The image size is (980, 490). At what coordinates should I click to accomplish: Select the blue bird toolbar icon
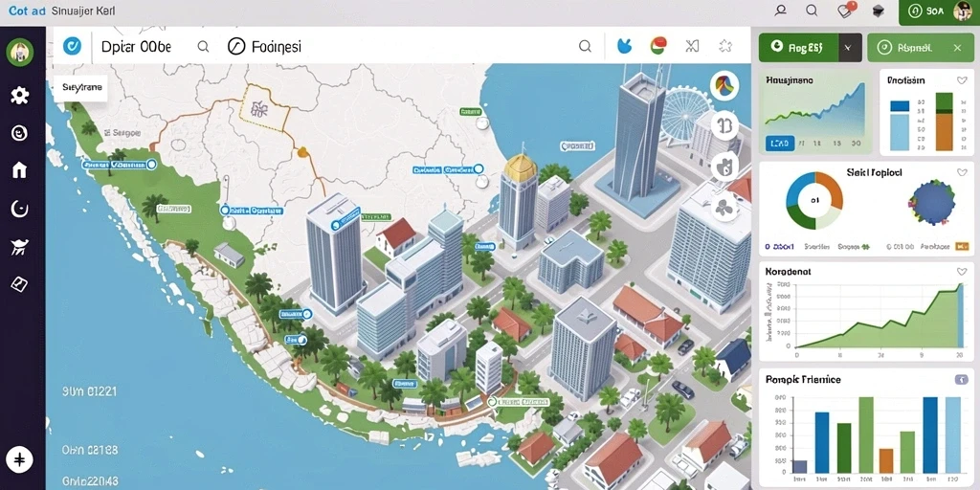pos(624,46)
